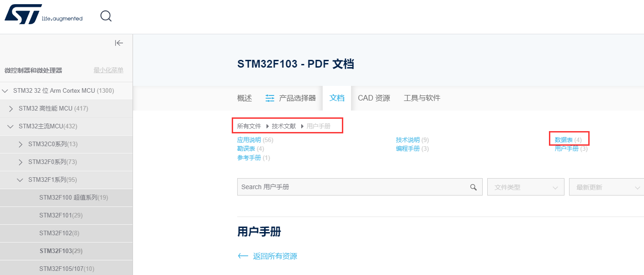
Task: Switch to the 概述 tab
Action: pyautogui.click(x=245, y=97)
